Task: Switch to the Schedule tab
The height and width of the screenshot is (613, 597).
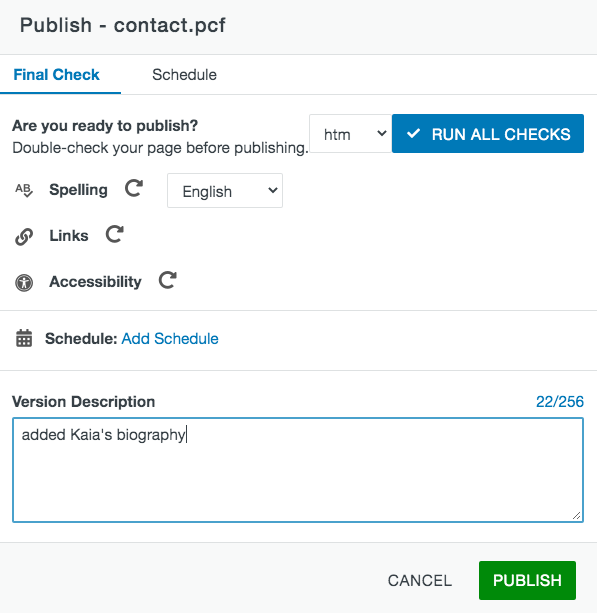Action: click(184, 75)
